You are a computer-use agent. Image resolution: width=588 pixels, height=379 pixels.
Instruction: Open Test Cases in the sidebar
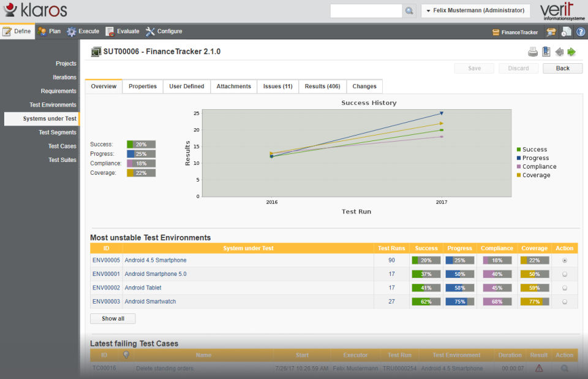pos(62,146)
